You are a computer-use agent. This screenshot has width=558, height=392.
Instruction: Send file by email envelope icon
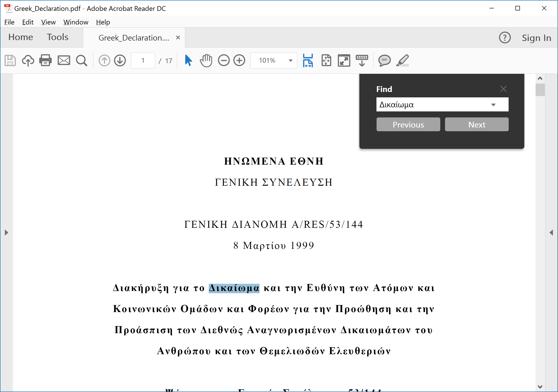(64, 60)
